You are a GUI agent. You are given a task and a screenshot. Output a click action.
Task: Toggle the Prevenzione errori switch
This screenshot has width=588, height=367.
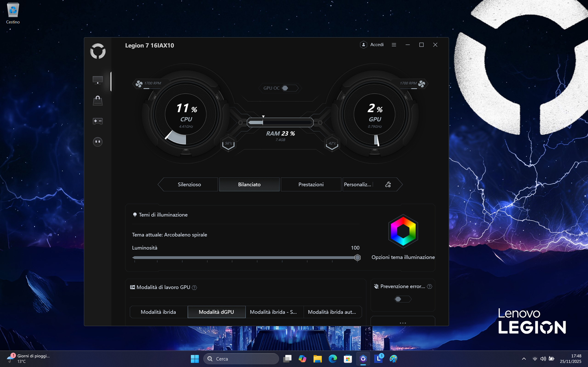(x=402, y=299)
